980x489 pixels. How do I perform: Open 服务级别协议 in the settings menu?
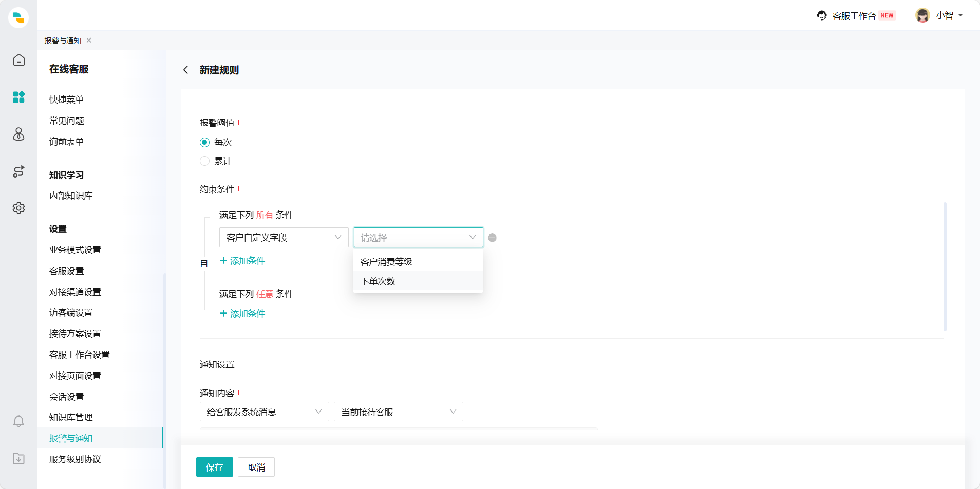pos(75,459)
